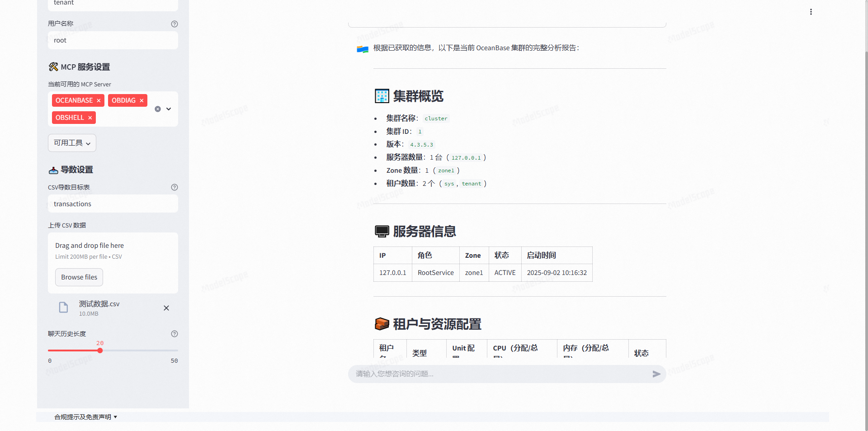Remove the OCEANBASE server tag

coord(99,100)
